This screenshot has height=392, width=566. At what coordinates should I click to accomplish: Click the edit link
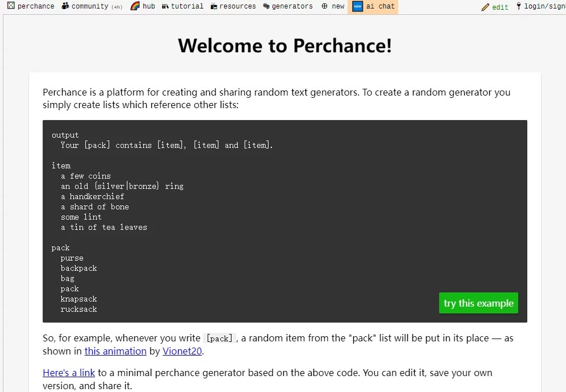click(495, 7)
